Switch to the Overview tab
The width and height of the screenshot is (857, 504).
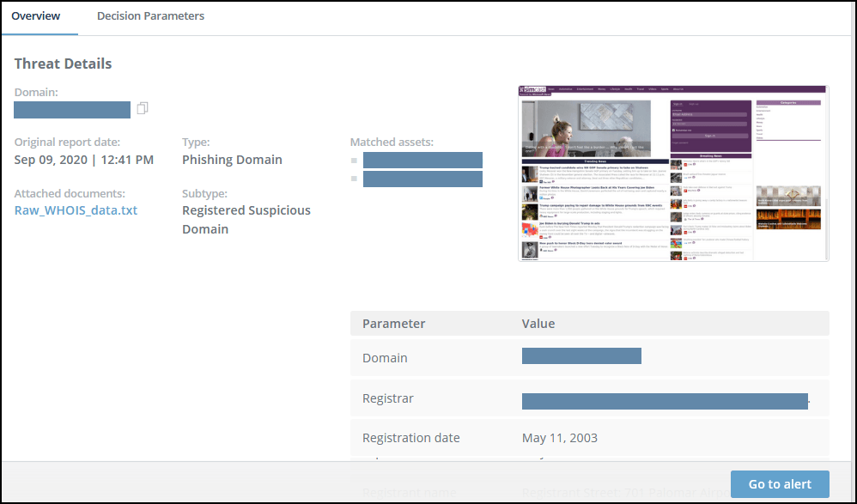(x=35, y=16)
